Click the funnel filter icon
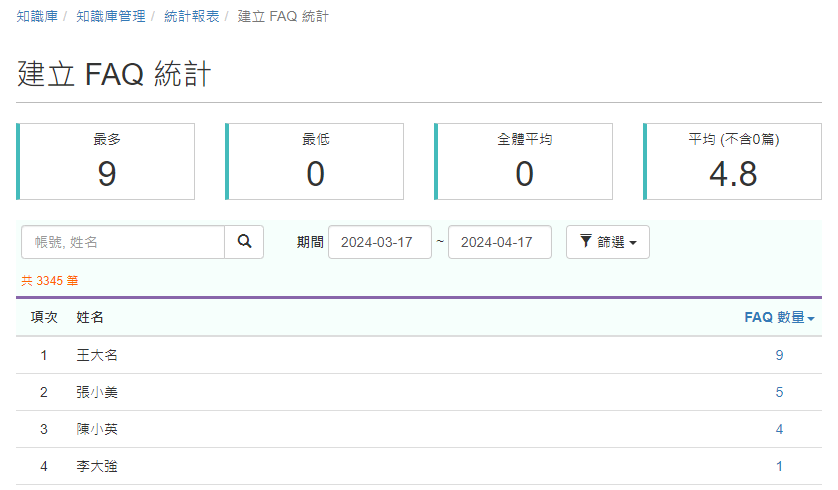This screenshot has height=490, width=838. (x=586, y=242)
